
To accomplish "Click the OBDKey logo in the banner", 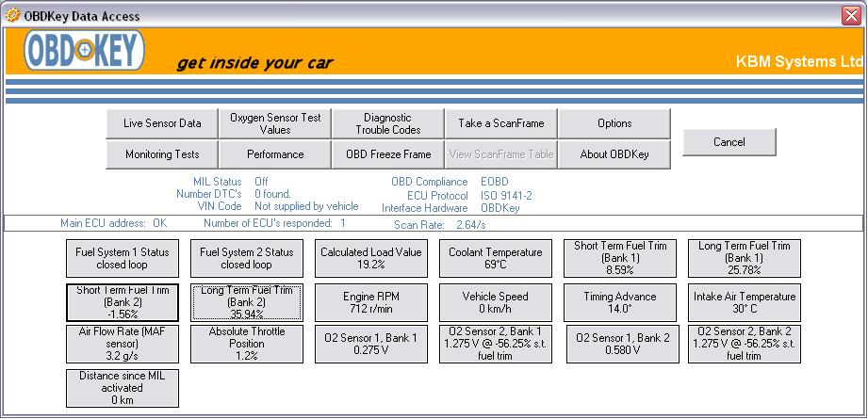I will (x=84, y=52).
